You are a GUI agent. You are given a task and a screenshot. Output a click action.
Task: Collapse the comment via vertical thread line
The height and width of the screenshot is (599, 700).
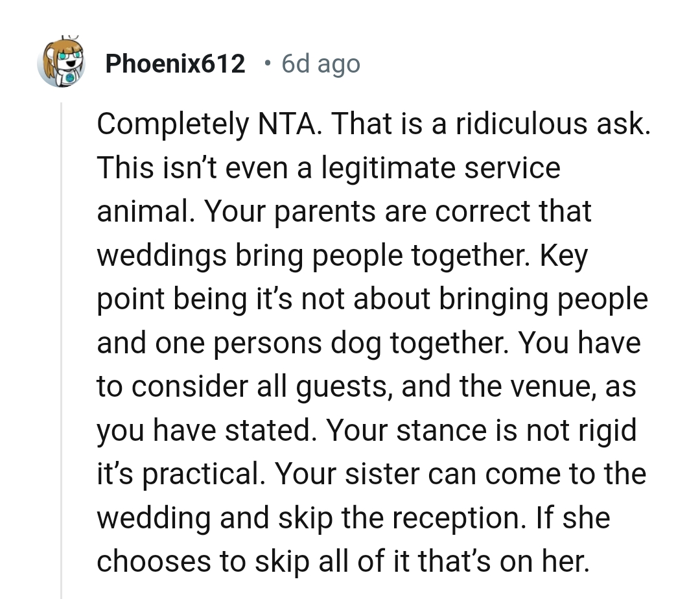pos(61,350)
